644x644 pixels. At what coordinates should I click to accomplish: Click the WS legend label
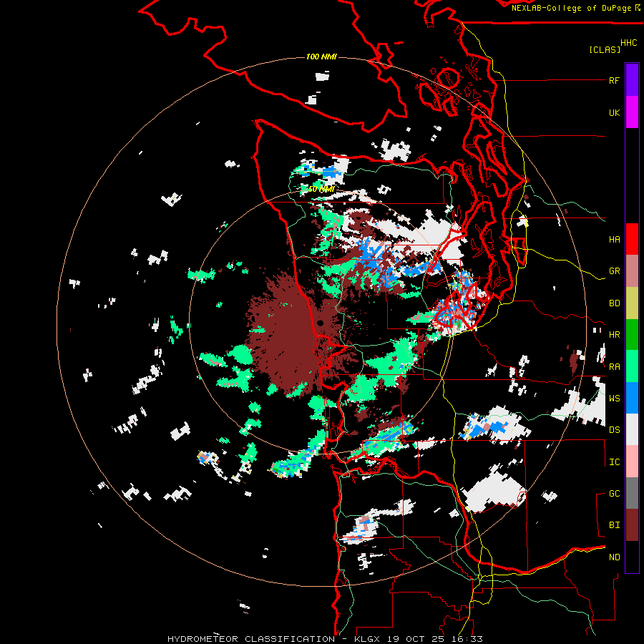point(614,399)
